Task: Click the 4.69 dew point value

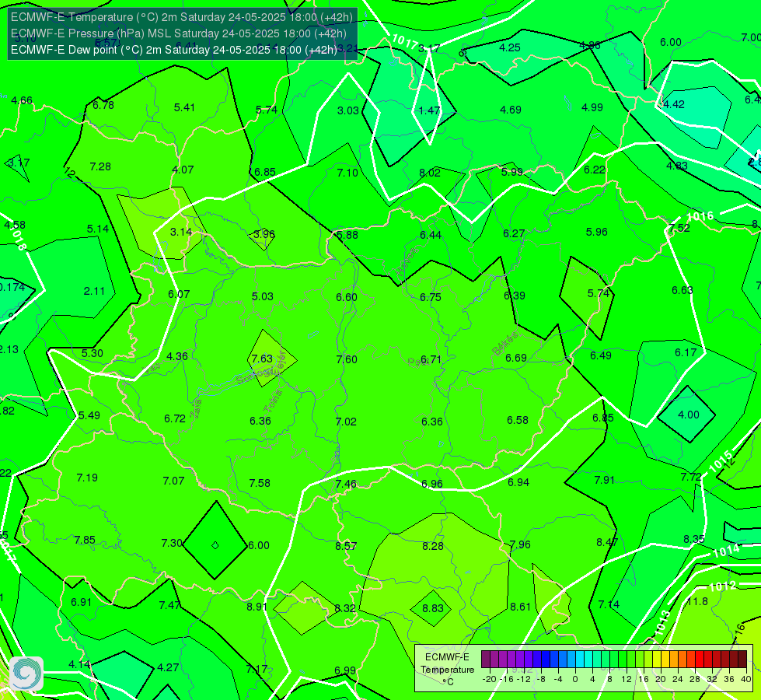Action: (511, 110)
